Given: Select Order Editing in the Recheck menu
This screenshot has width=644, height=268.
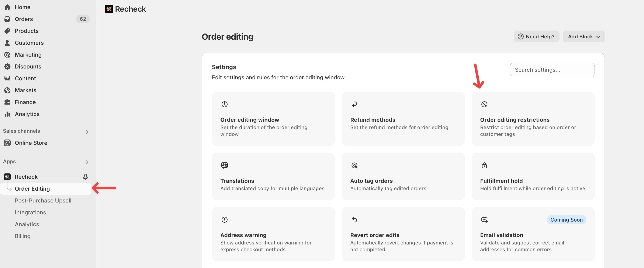Looking at the screenshot, I should 32,188.
